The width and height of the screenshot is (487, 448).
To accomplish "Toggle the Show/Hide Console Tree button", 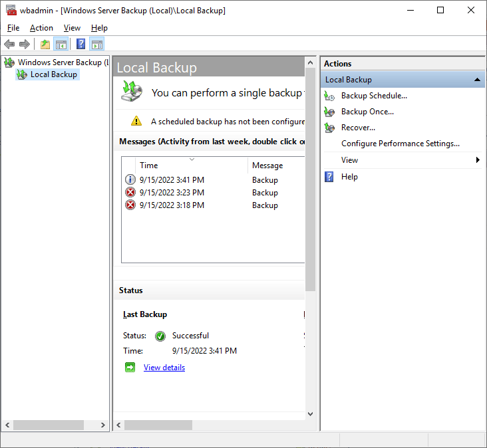I will [61, 45].
